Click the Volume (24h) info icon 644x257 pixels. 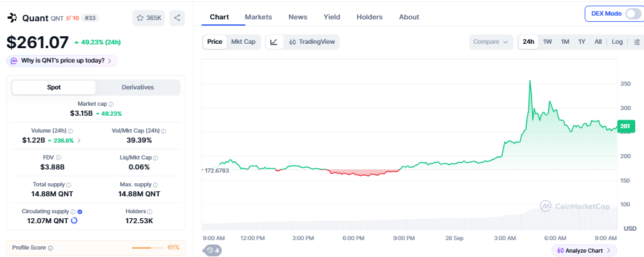pos(71,131)
